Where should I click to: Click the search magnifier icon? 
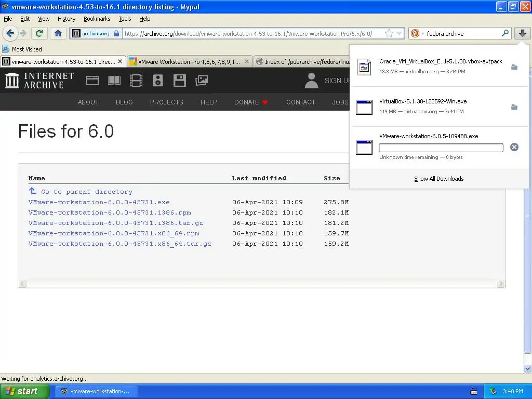tap(505, 33)
